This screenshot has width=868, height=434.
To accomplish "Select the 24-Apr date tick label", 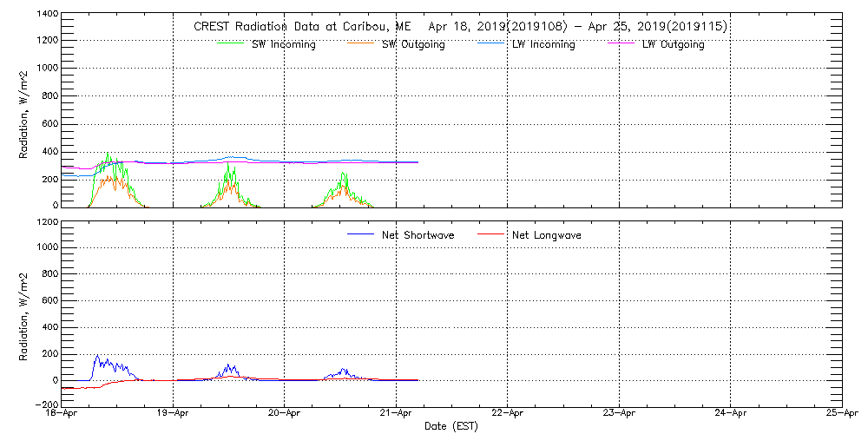I will (730, 415).
